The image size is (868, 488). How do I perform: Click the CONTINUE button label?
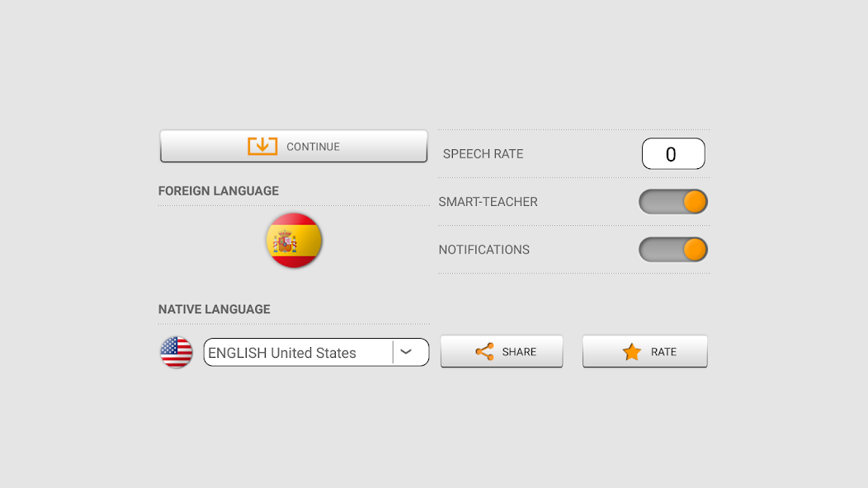click(x=313, y=147)
